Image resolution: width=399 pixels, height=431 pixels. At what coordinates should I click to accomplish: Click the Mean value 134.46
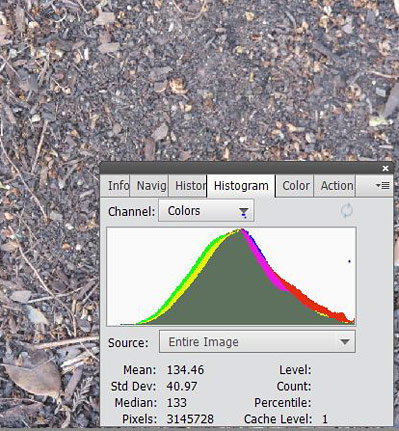click(185, 370)
